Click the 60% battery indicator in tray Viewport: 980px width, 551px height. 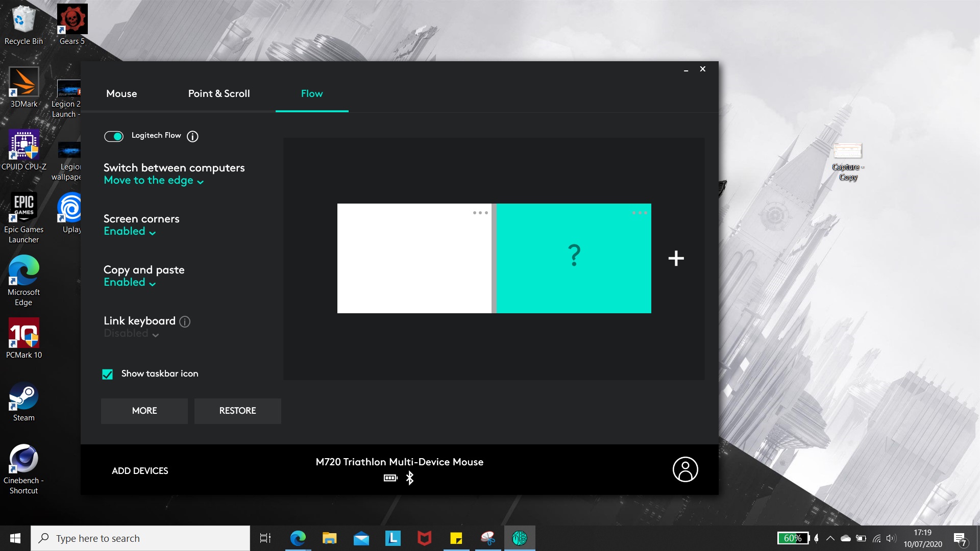click(x=793, y=538)
